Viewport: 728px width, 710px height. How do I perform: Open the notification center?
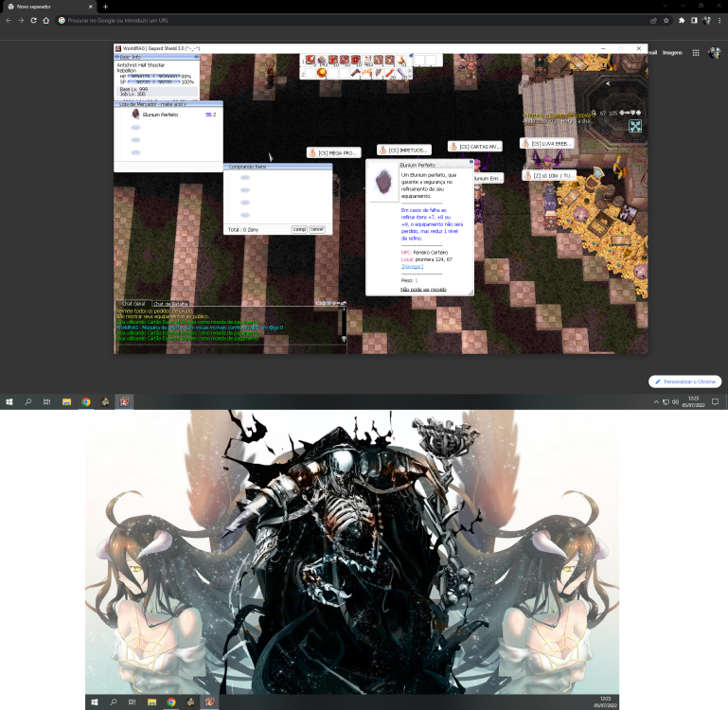pyautogui.click(x=716, y=402)
